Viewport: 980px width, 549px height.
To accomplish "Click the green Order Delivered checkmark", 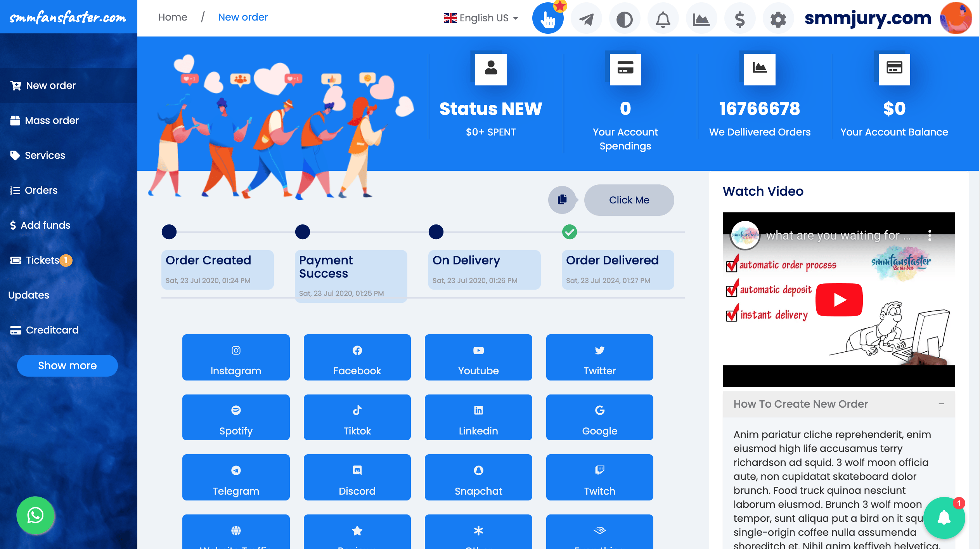I will (x=570, y=232).
